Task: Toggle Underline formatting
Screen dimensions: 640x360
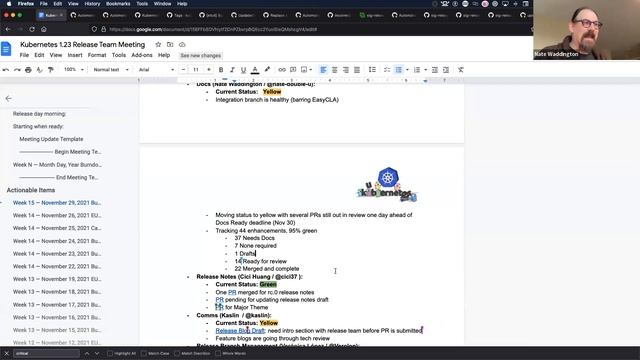Action: pyautogui.click(x=243, y=70)
